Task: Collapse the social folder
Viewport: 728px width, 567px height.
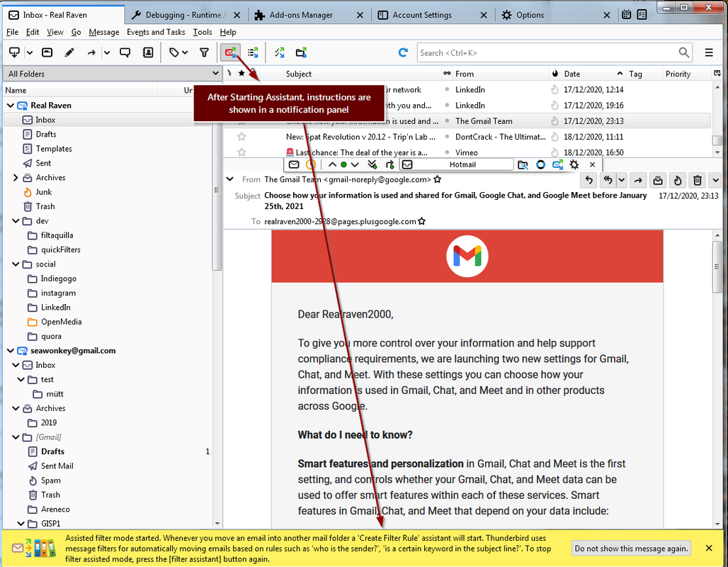Action: coord(16,264)
